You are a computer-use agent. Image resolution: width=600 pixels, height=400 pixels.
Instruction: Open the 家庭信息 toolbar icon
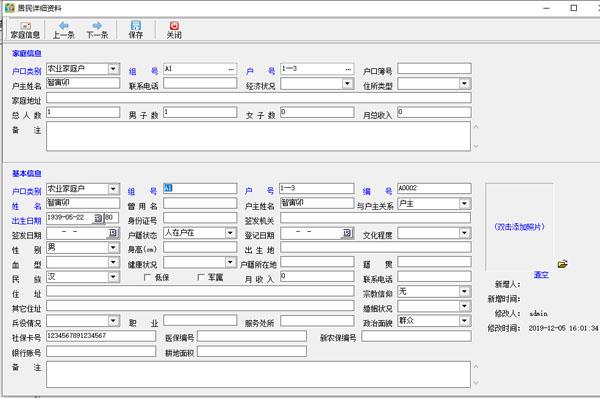point(25,31)
